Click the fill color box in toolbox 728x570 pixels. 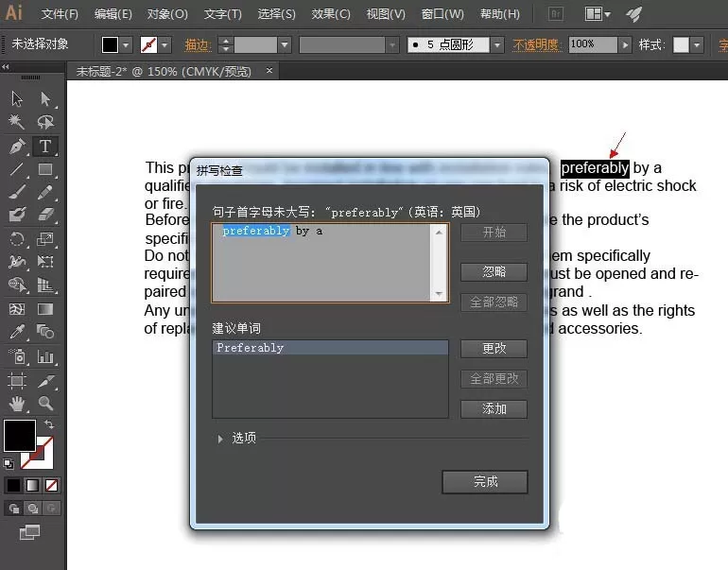click(20, 436)
